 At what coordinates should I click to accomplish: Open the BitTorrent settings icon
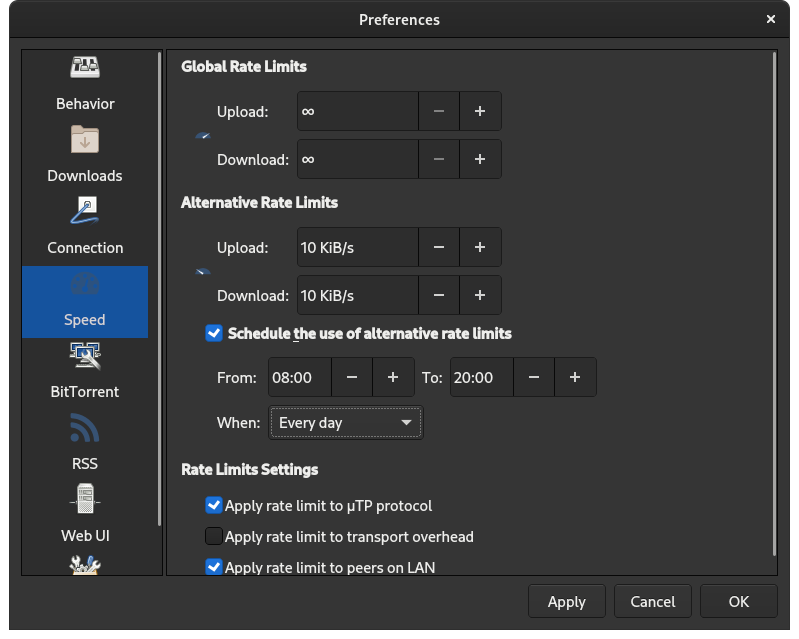coord(85,355)
